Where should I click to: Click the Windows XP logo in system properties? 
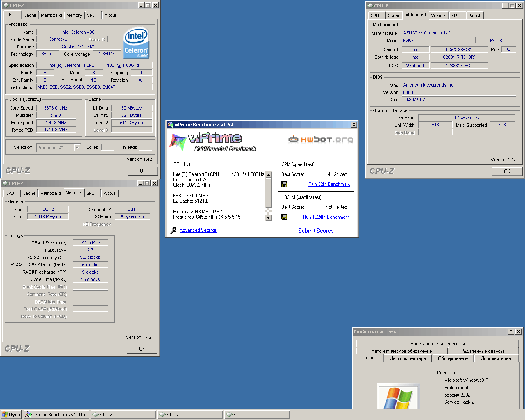pyautogui.click(x=398, y=396)
